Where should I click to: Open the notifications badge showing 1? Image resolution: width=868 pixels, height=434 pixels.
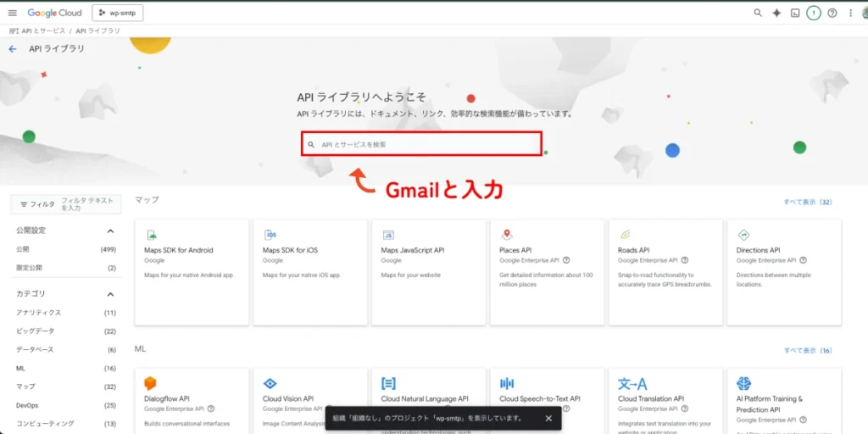(814, 13)
